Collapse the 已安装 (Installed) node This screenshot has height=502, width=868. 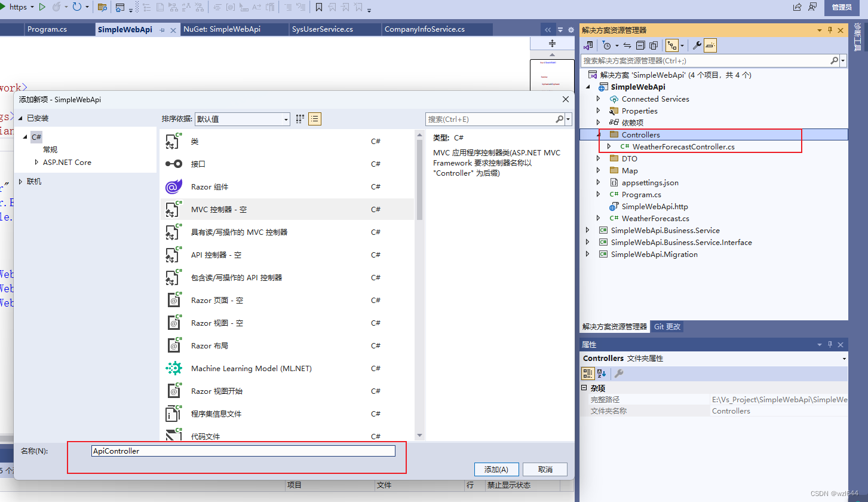coord(21,118)
